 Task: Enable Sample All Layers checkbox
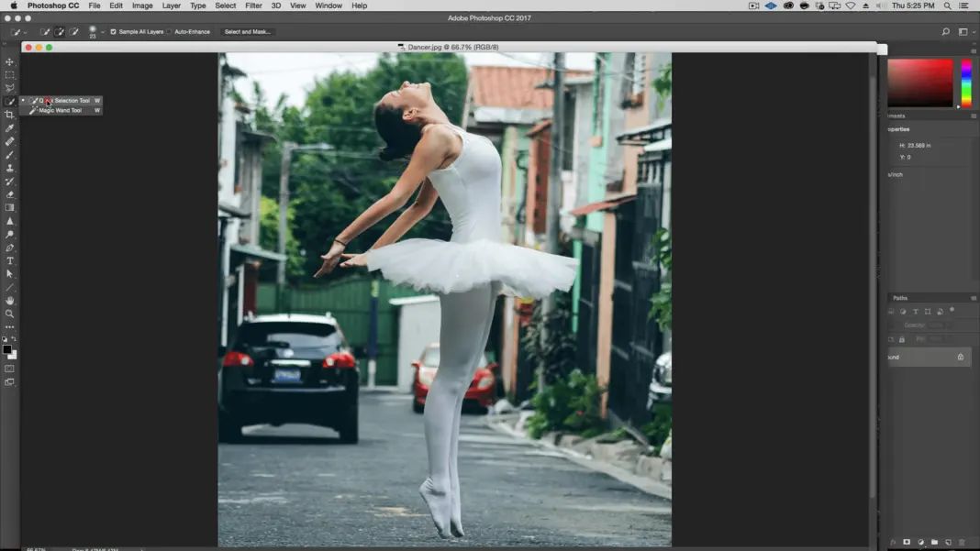point(113,31)
